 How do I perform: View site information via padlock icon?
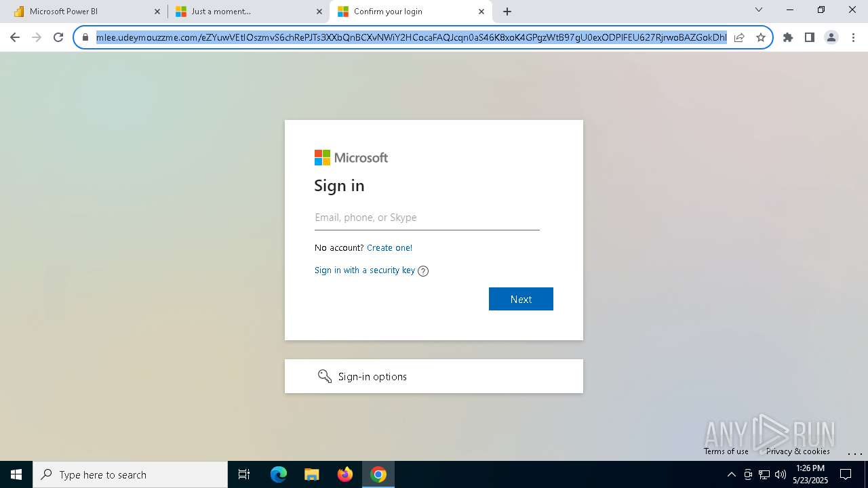(x=85, y=37)
